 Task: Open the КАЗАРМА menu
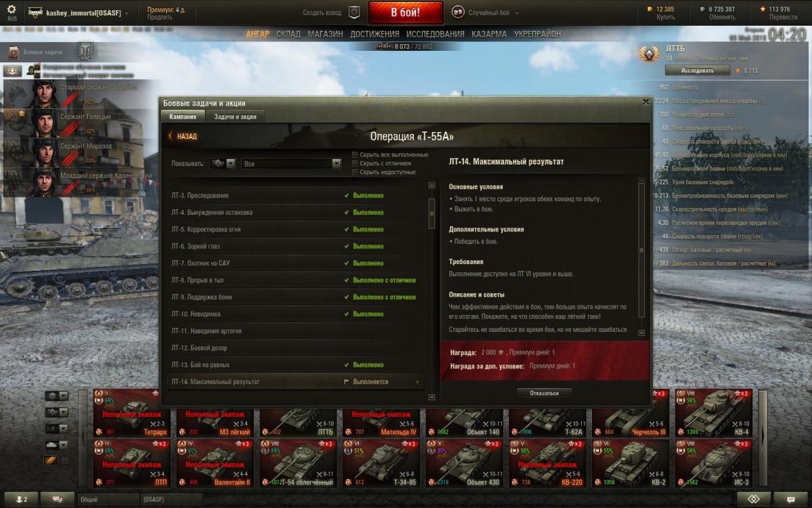pyautogui.click(x=489, y=34)
